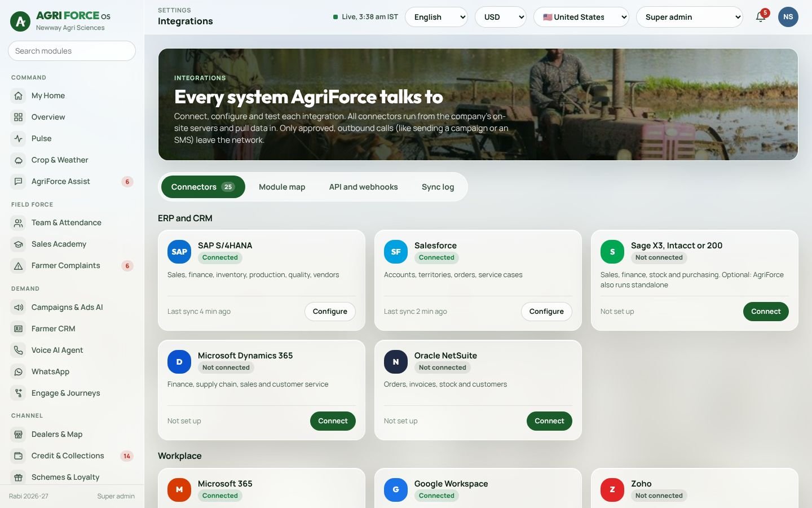The image size is (812, 508).
Task: Open the notifications bell
Action: (761, 17)
